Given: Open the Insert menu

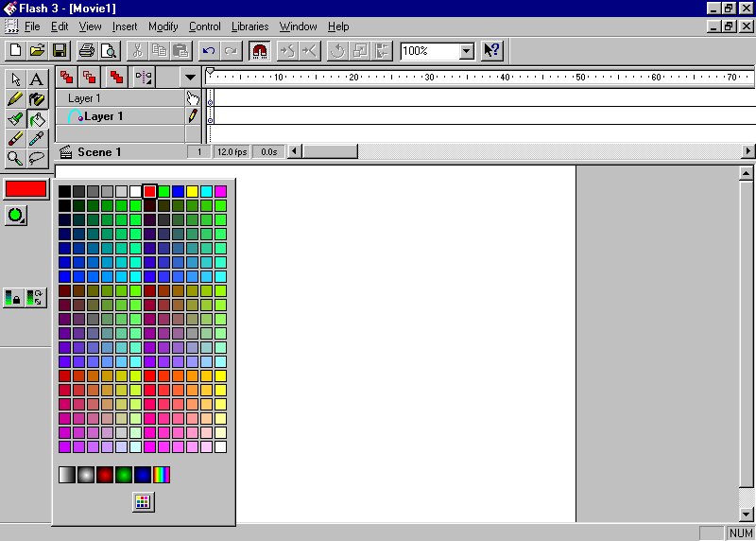Looking at the screenshot, I should tap(125, 26).
